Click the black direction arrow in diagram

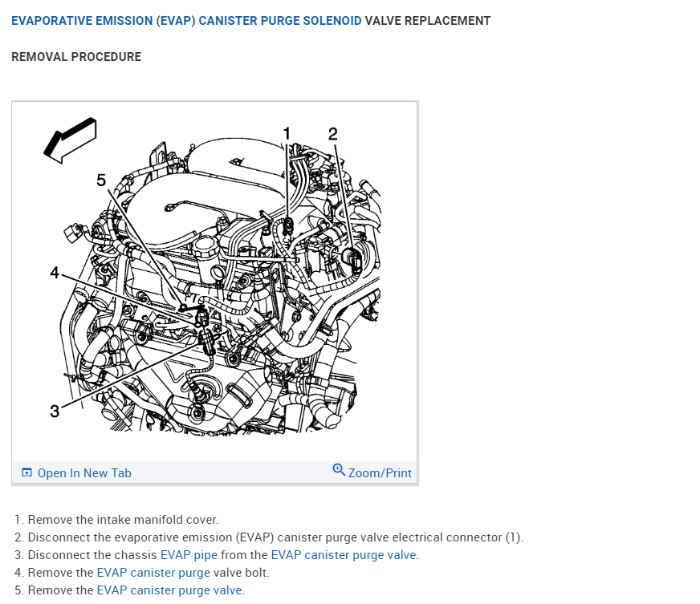point(70,140)
